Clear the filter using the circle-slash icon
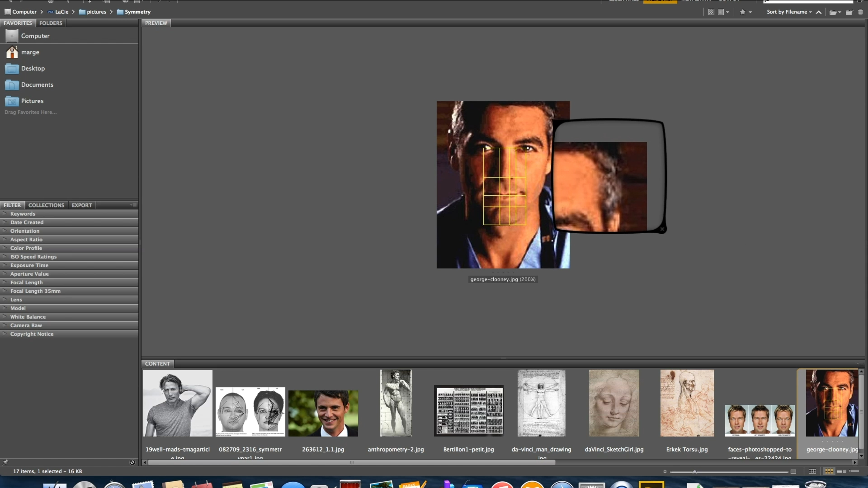The image size is (868, 488). coord(132,462)
